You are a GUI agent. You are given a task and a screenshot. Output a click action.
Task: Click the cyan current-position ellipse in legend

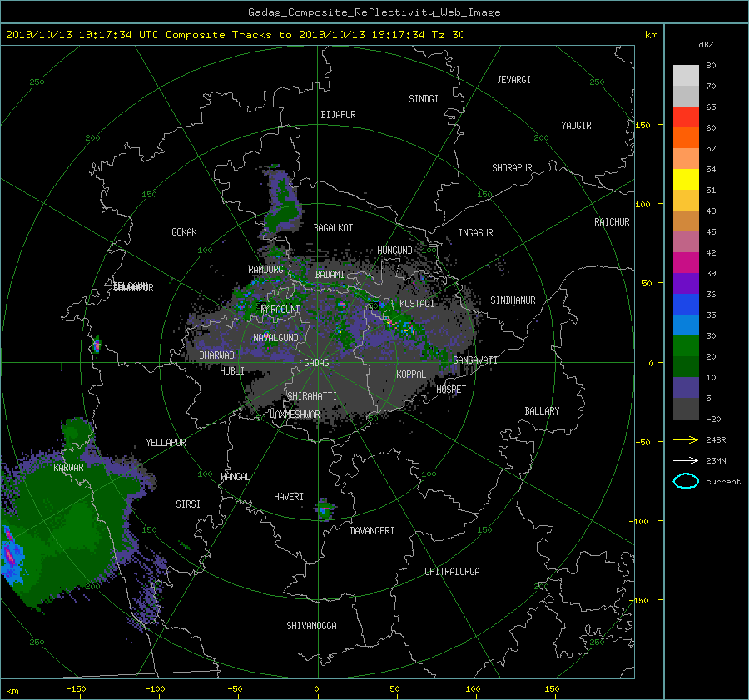(x=686, y=481)
